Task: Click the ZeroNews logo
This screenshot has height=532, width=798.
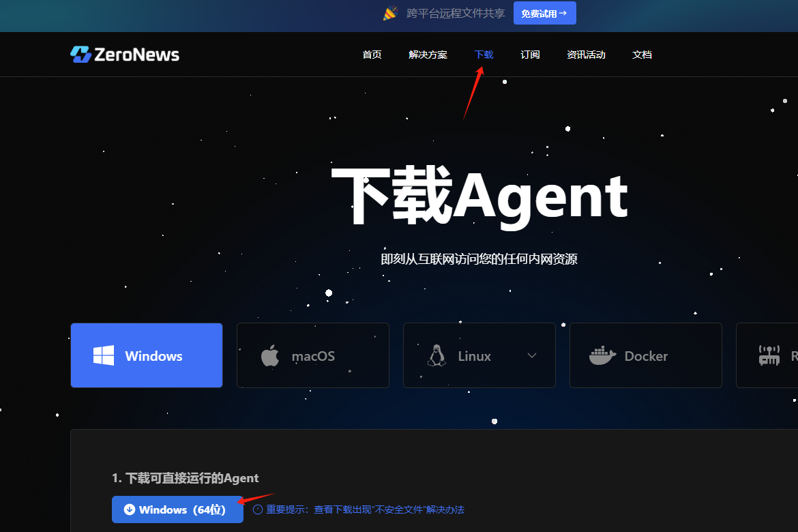Action: tap(125, 55)
